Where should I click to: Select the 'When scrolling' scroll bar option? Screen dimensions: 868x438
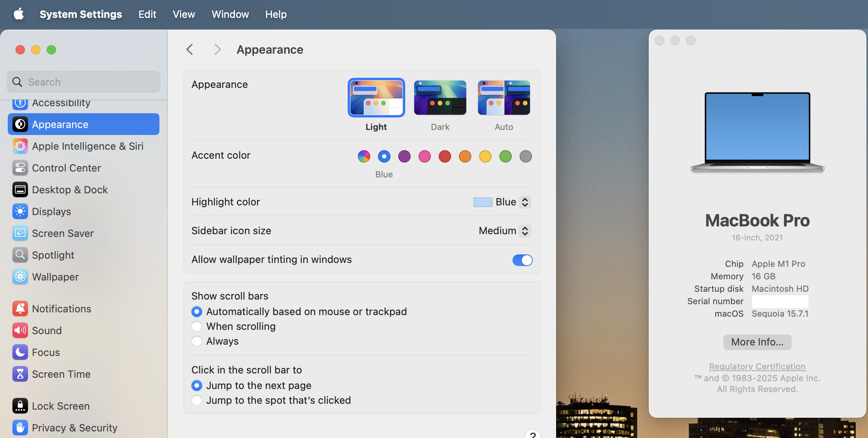pyautogui.click(x=197, y=326)
